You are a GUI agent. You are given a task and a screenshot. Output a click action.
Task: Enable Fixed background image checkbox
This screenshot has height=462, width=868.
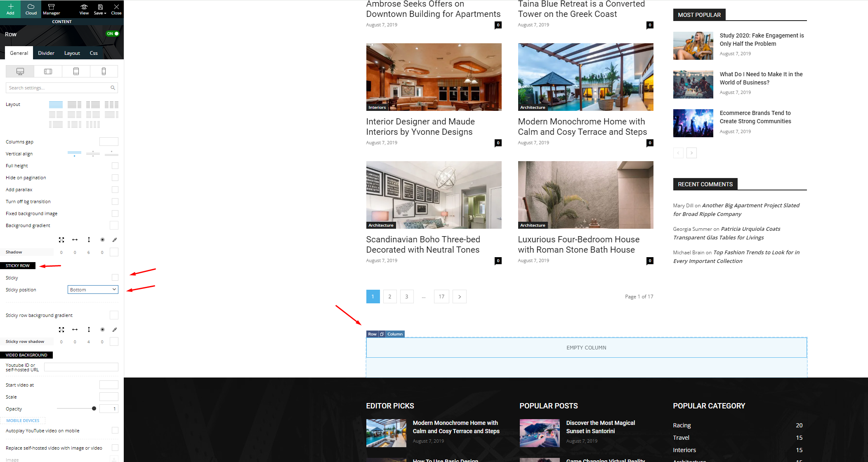click(115, 213)
